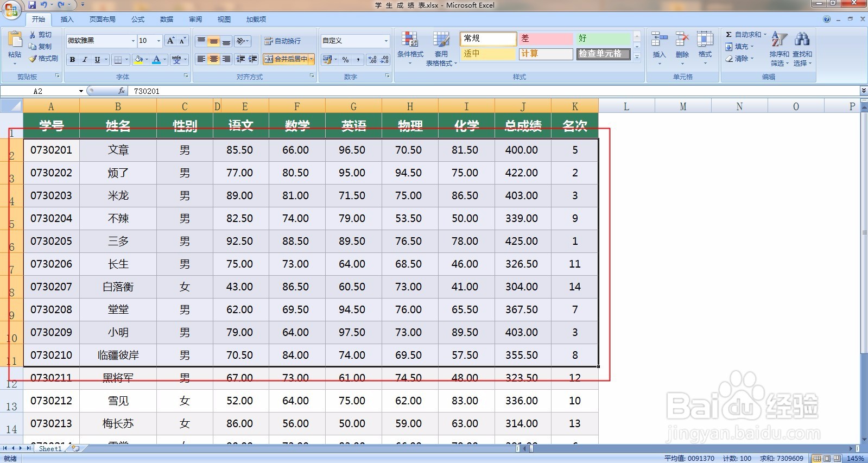Apply the 差 (Bad) cell style

click(x=546, y=39)
